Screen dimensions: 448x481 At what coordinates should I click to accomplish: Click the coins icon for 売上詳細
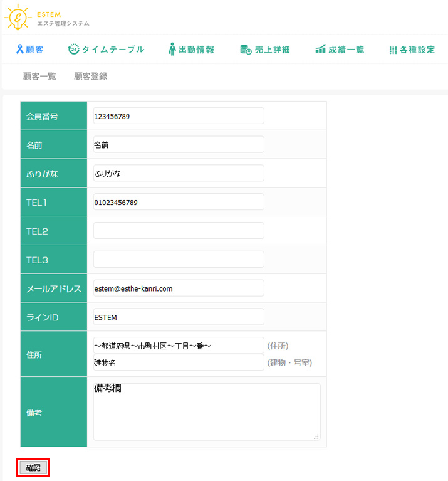[x=246, y=50]
